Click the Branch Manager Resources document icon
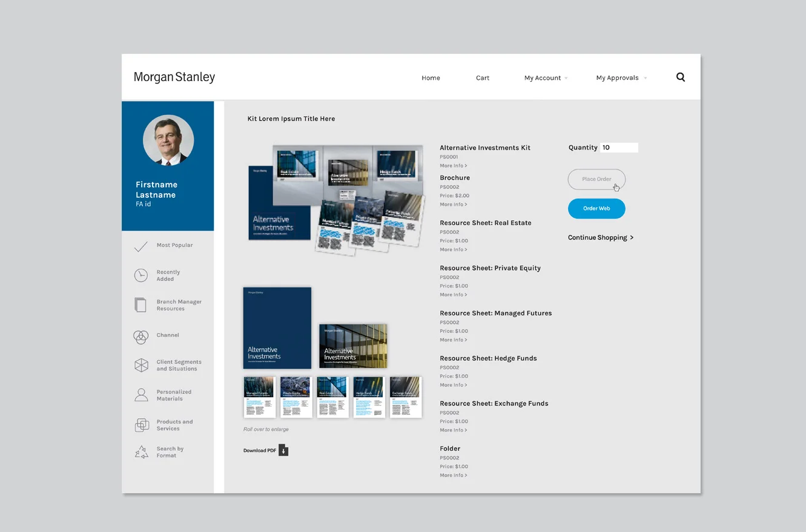The image size is (806, 532). click(140, 305)
